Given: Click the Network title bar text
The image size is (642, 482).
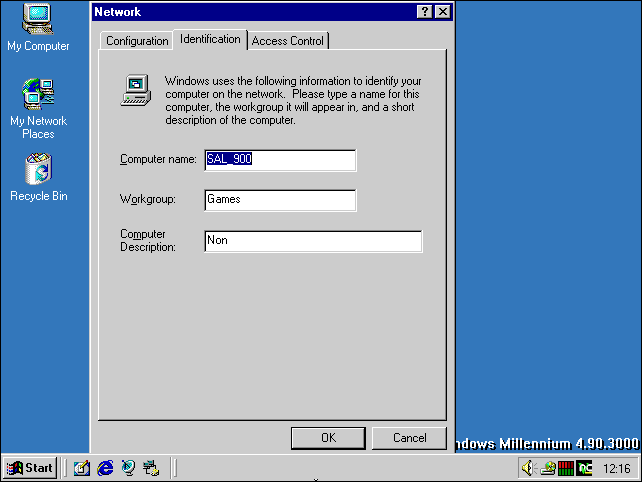Looking at the screenshot, I should (x=118, y=12).
